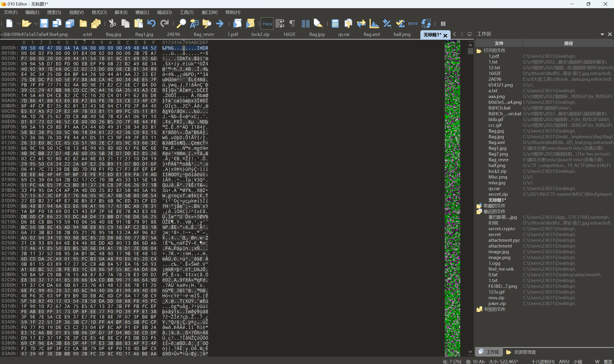Image resolution: width=614 pixels, height=364 pixels.
Task: Click the Save All icon
Action: (x=70, y=23)
